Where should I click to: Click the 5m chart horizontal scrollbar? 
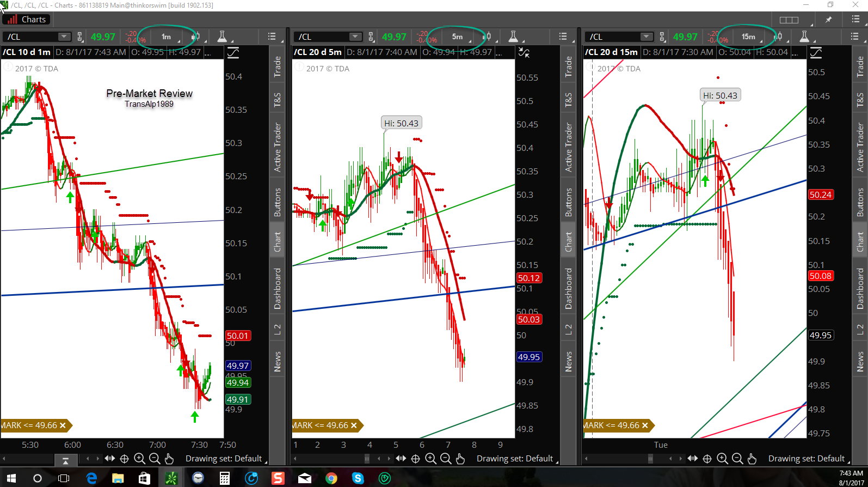coord(342,459)
